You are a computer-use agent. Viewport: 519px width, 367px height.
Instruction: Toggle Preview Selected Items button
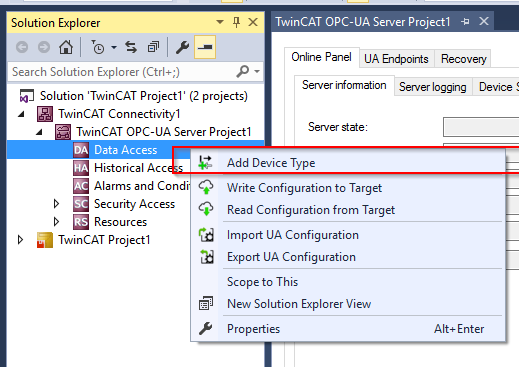pyautogui.click(x=205, y=47)
